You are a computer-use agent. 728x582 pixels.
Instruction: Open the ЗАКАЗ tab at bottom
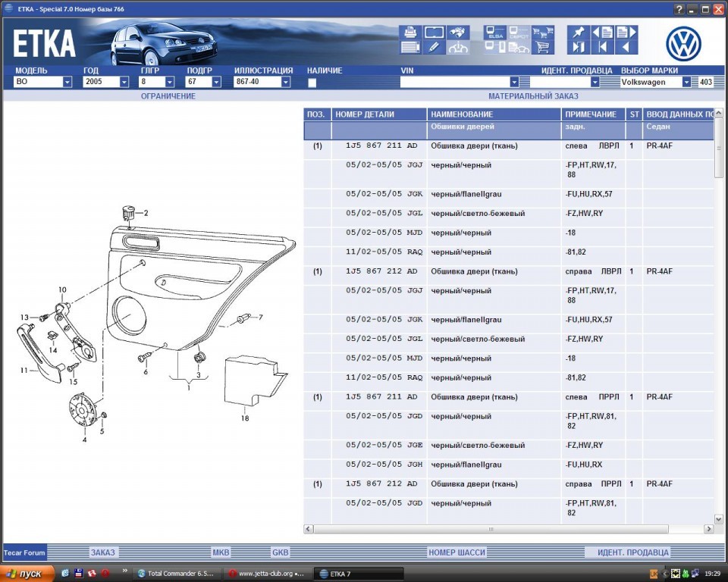102,552
